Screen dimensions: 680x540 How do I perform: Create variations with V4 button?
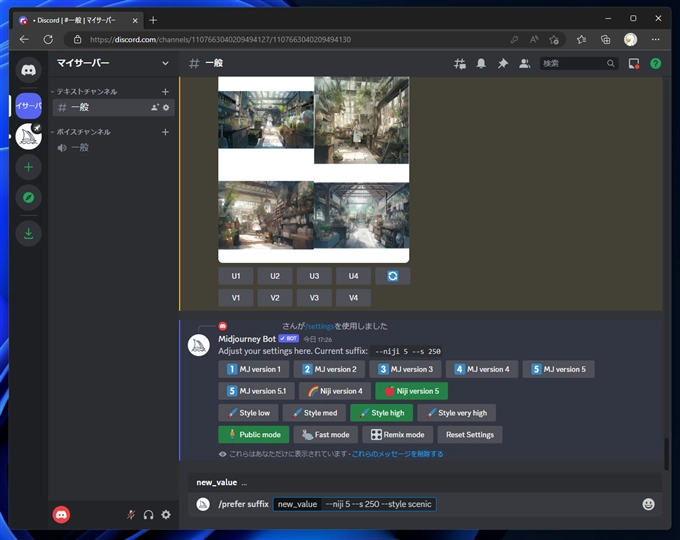click(353, 298)
